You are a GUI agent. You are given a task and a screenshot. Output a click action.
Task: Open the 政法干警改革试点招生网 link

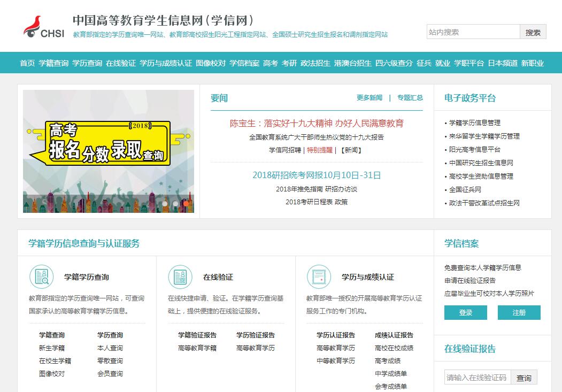pos(484,203)
